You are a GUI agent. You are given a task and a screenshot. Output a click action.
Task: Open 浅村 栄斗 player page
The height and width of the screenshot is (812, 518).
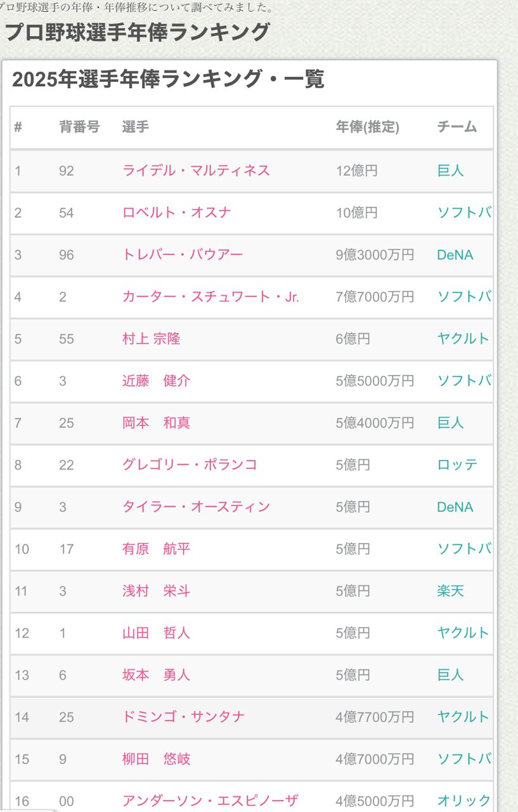point(156,591)
